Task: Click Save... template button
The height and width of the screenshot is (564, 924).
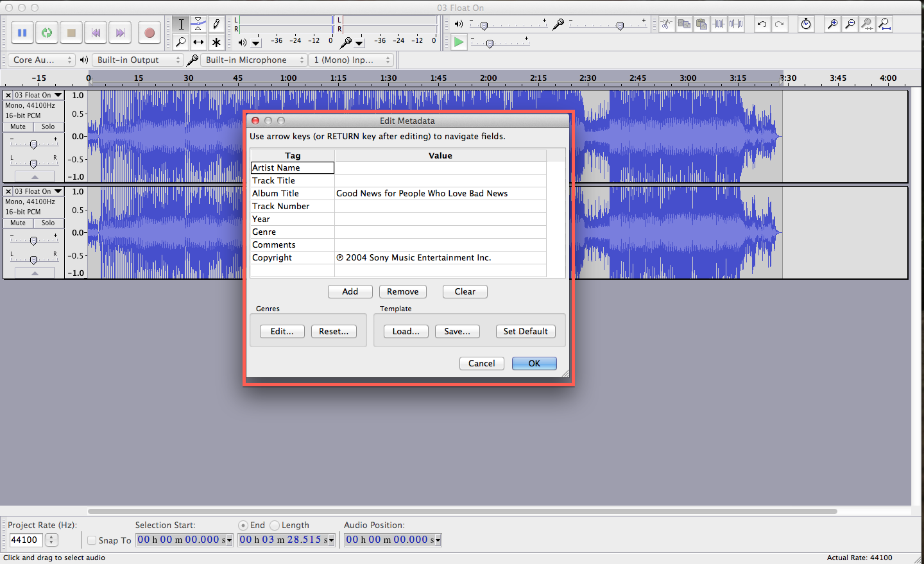Action: coord(458,331)
